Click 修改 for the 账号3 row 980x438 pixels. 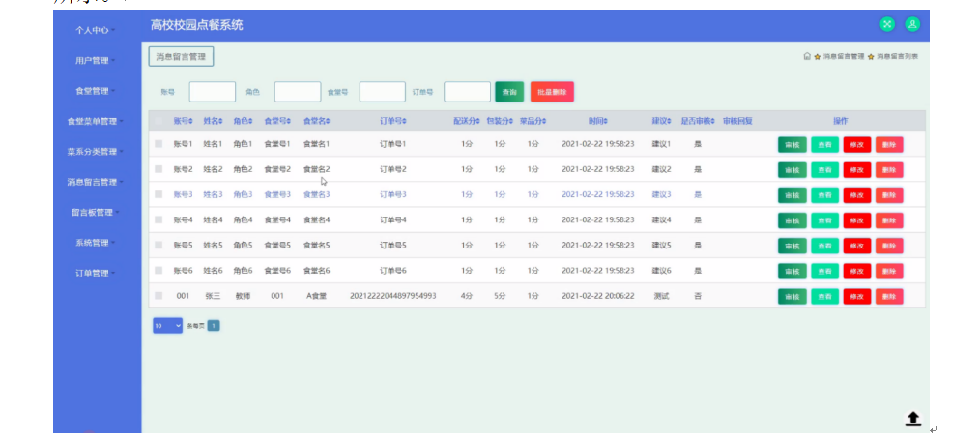857,195
